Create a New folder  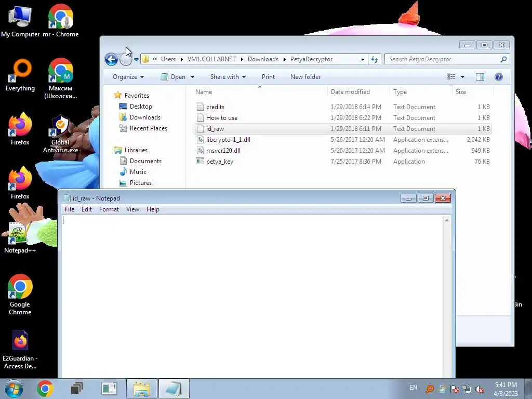pos(305,77)
